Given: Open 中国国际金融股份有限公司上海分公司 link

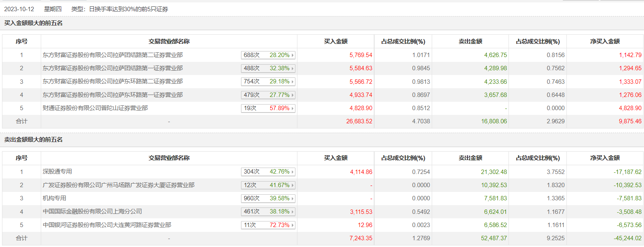Looking at the screenshot, I should click(x=92, y=211).
